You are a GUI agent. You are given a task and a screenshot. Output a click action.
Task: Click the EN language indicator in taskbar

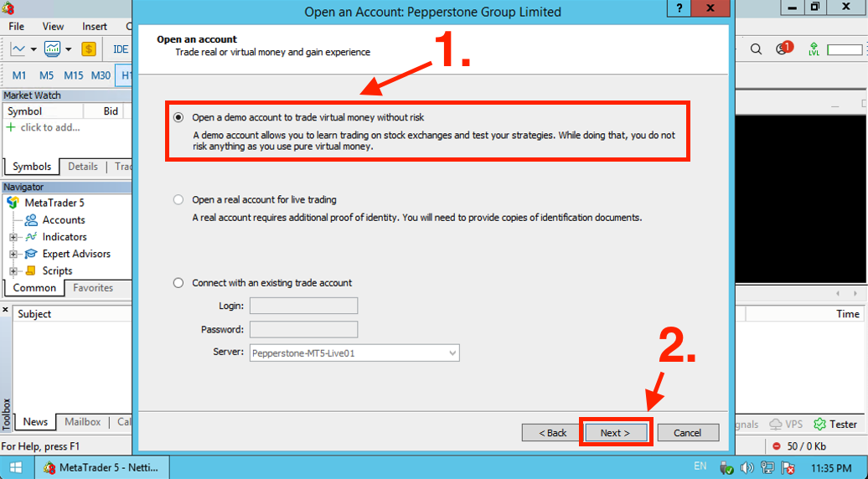pos(700,466)
